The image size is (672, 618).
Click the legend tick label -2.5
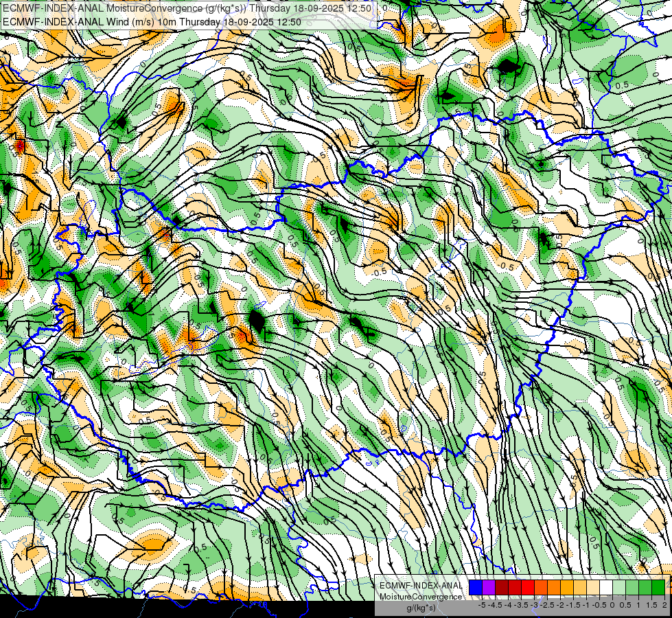(548, 605)
